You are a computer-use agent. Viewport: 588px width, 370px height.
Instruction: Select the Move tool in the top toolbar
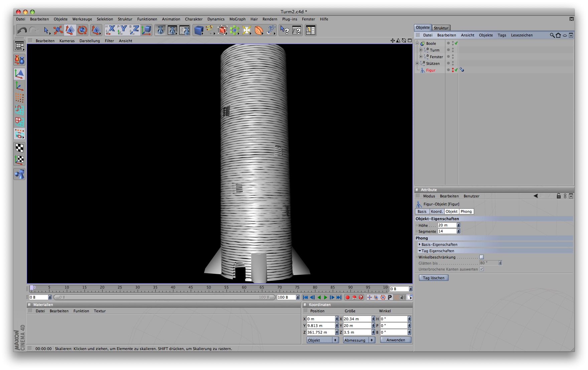click(x=58, y=30)
